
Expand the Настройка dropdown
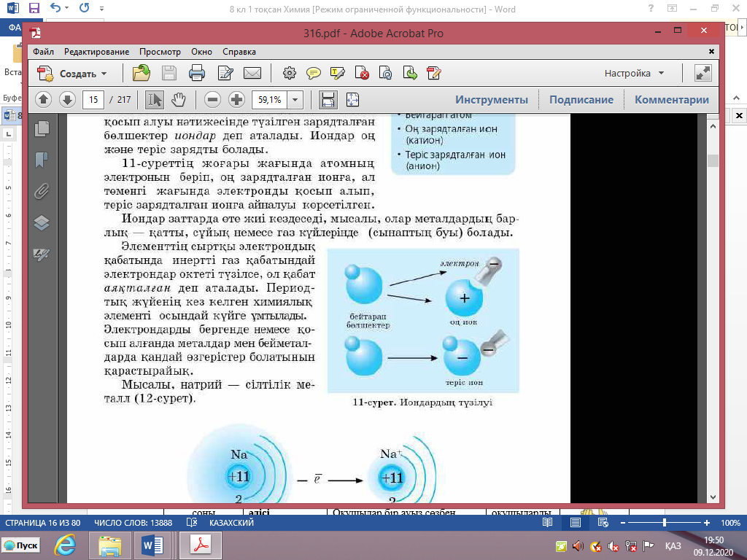click(661, 74)
